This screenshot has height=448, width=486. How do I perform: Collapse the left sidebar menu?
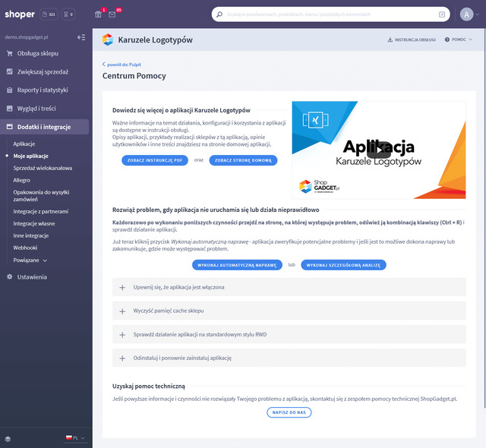[x=81, y=37]
